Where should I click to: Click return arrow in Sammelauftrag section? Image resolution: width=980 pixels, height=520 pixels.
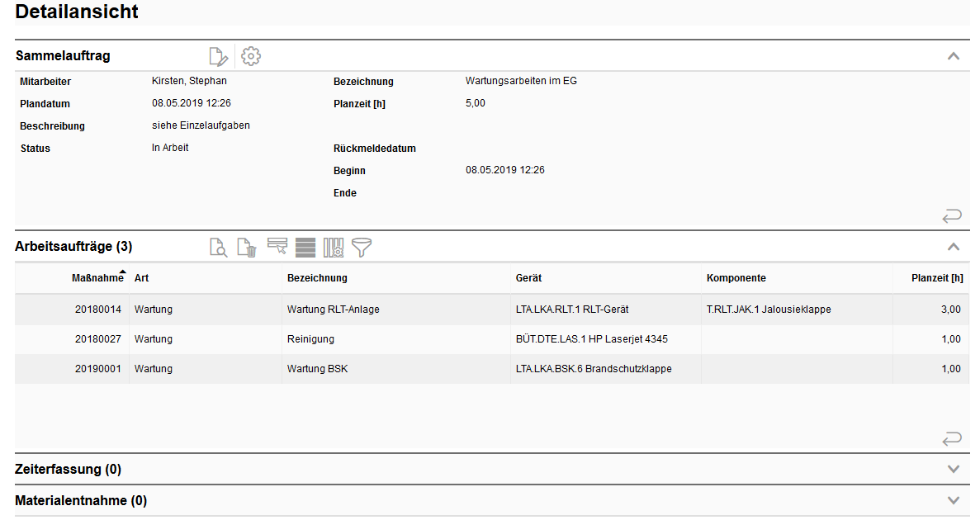tap(952, 216)
